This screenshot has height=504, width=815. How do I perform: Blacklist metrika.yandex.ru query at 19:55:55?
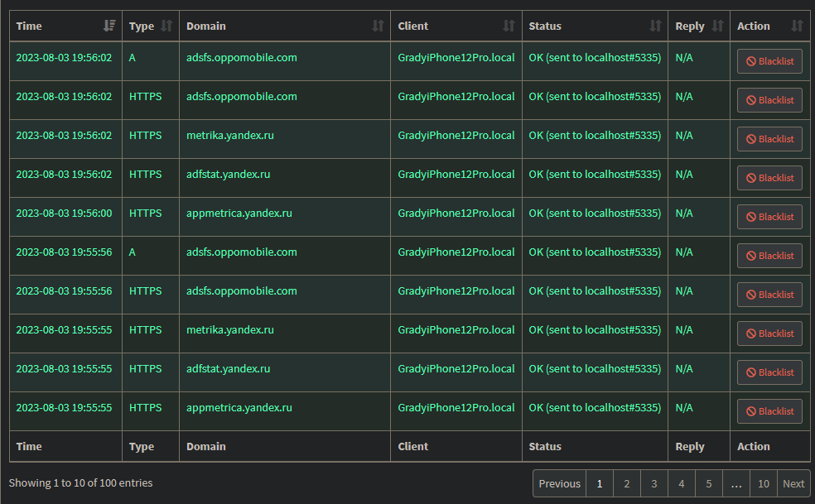pyautogui.click(x=769, y=334)
